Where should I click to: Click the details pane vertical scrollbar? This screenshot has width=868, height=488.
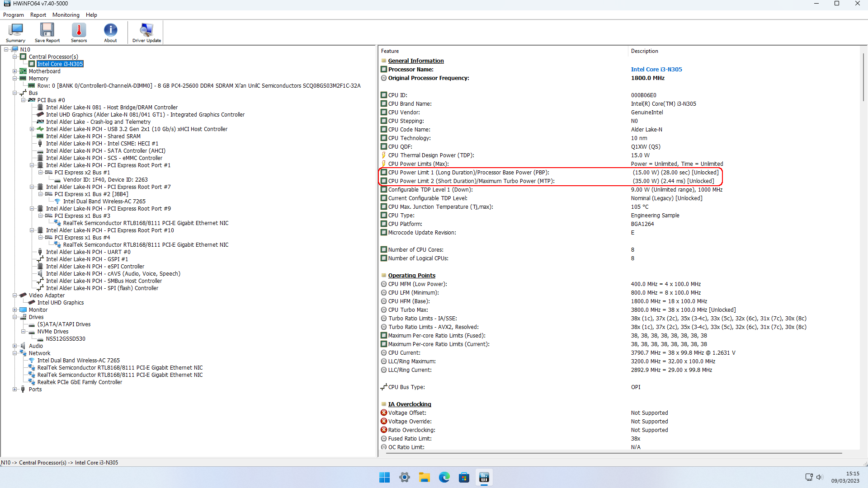863,77
